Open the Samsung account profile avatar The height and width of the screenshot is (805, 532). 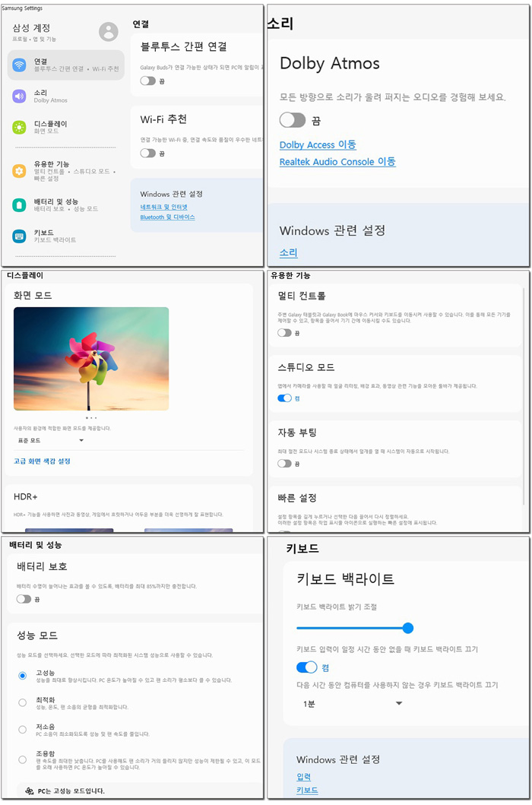[109, 32]
